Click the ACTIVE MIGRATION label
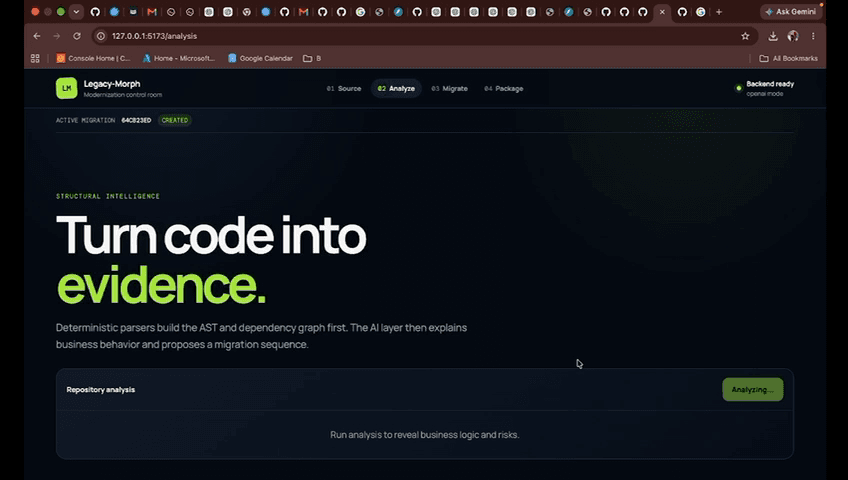Viewport: 848px width, 480px height. coord(85,120)
